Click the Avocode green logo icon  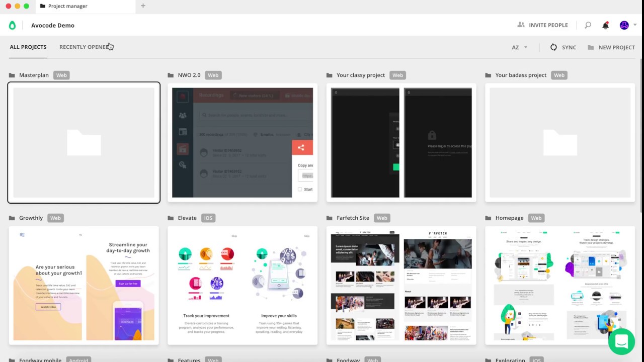click(13, 25)
